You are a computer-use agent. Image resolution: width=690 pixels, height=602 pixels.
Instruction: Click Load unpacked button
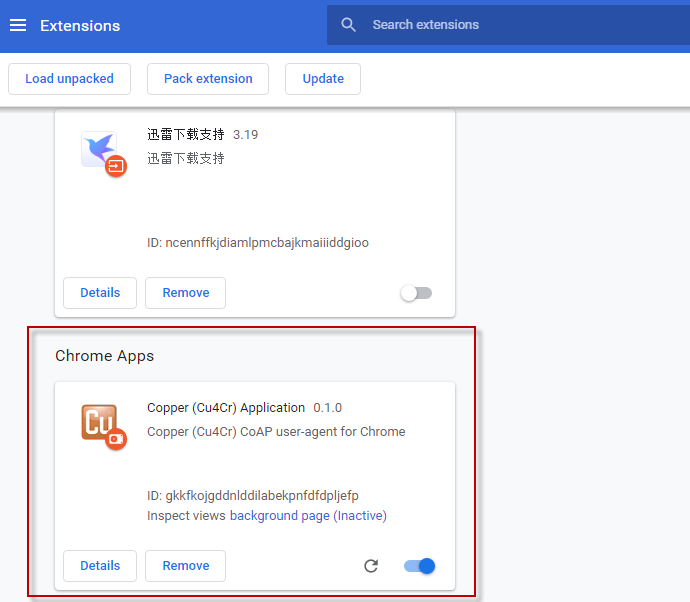tap(70, 79)
